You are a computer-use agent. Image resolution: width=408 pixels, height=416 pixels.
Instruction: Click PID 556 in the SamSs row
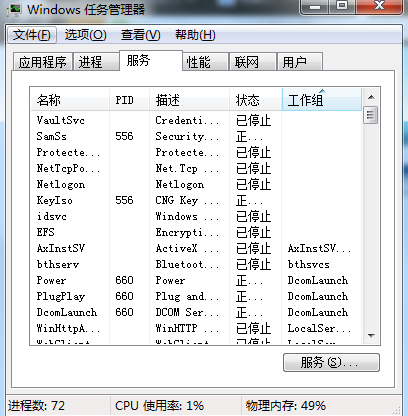coord(124,136)
